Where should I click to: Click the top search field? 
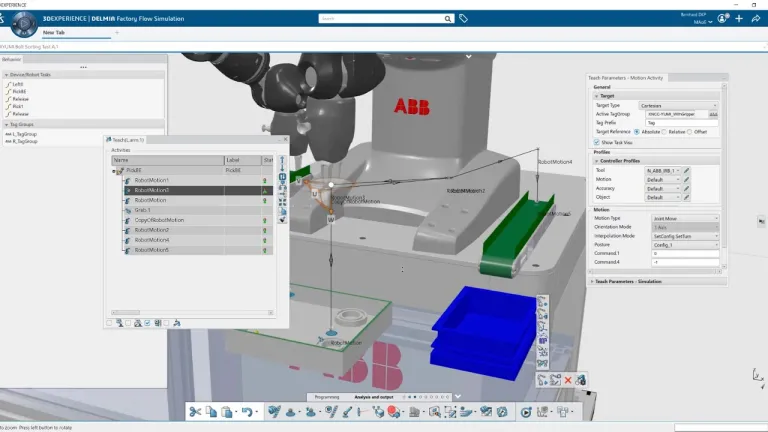click(381, 19)
